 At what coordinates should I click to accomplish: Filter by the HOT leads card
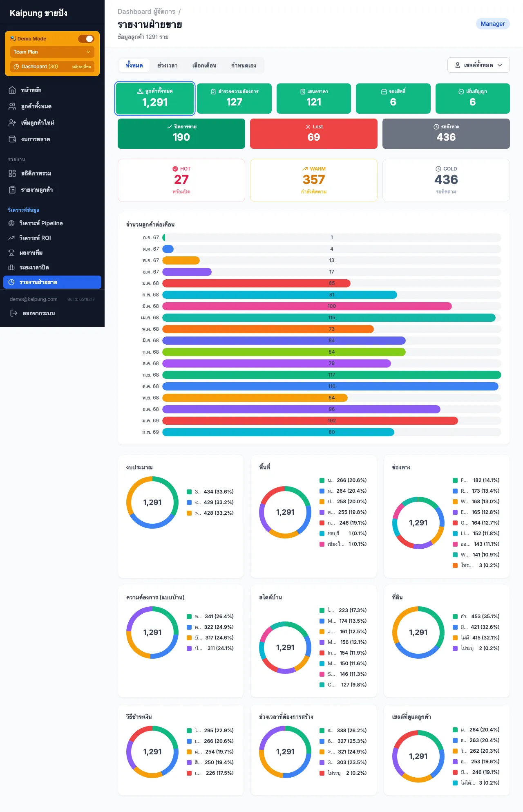point(181,180)
